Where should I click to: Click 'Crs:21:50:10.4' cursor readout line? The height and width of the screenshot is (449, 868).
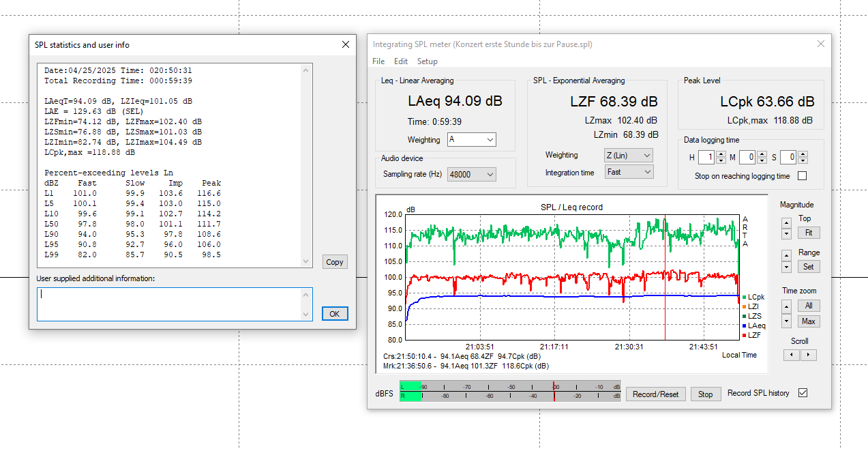coord(462,356)
